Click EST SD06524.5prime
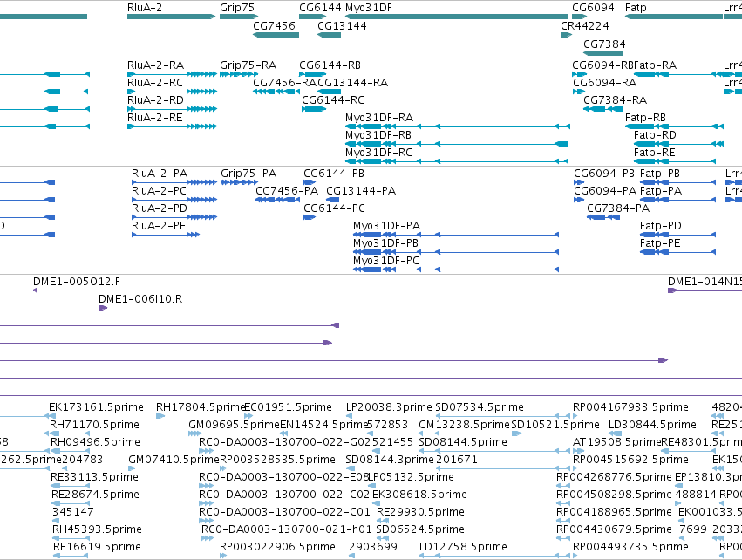 tap(383, 538)
